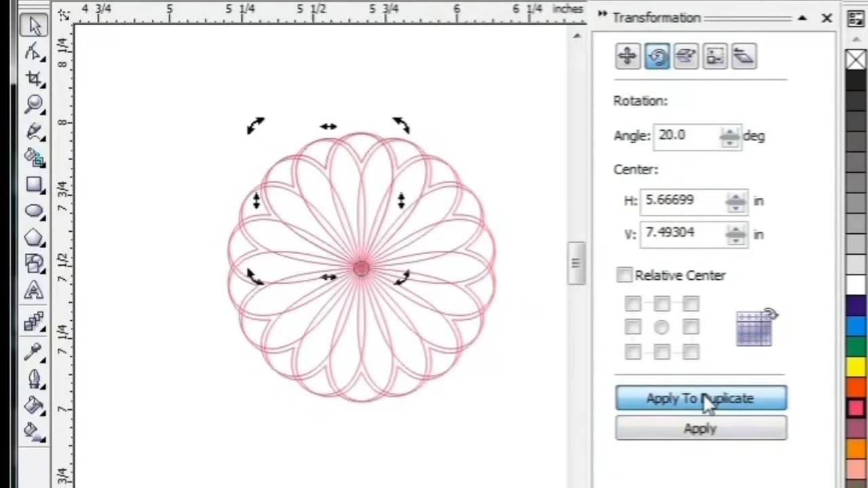Screen dimensions: 868x488
Task: Select the Crop tool
Action: [x=34, y=78]
